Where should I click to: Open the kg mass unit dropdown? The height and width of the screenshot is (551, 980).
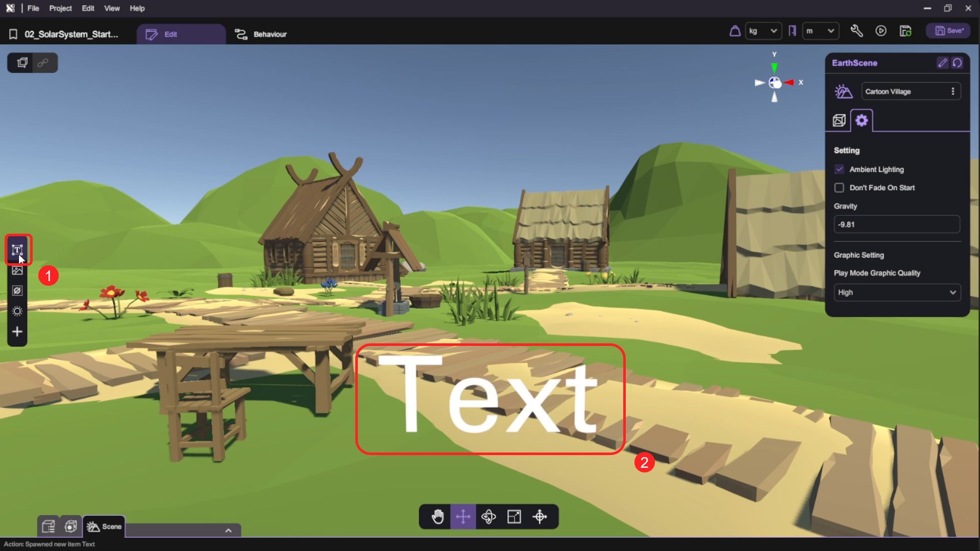763,31
